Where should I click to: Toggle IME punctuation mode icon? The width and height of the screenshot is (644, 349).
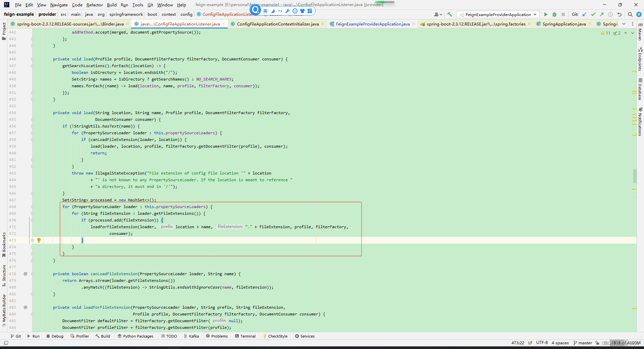tap(280, 11)
